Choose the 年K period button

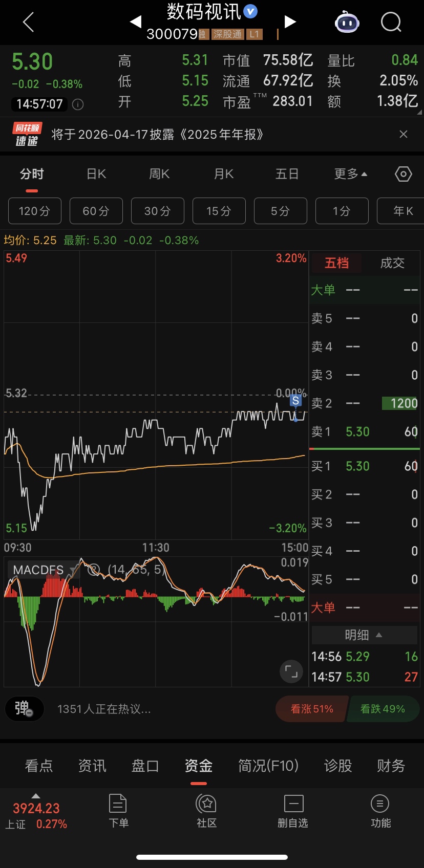[x=400, y=211]
